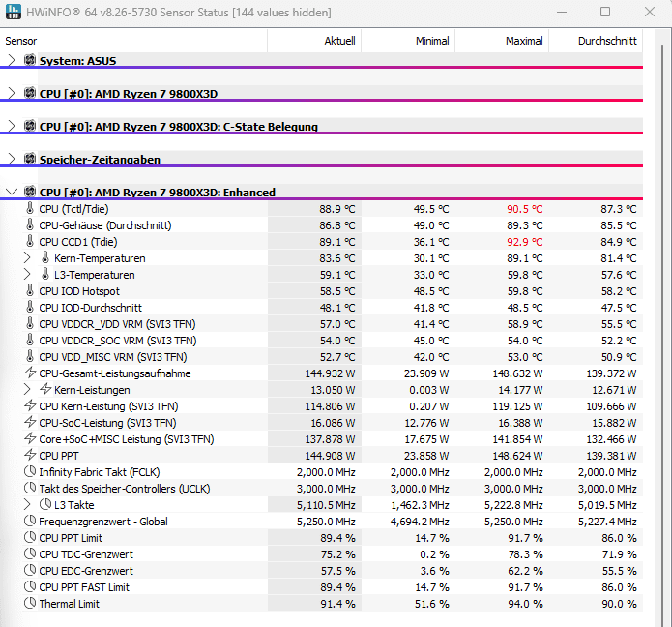The image size is (672, 627).
Task: Collapse the 9800X3D: Enhanced sensor group
Action: (12, 192)
